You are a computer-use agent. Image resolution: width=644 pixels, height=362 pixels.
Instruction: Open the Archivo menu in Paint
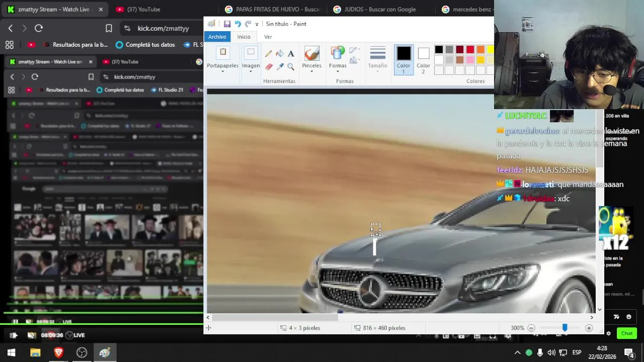[x=217, y=37]
